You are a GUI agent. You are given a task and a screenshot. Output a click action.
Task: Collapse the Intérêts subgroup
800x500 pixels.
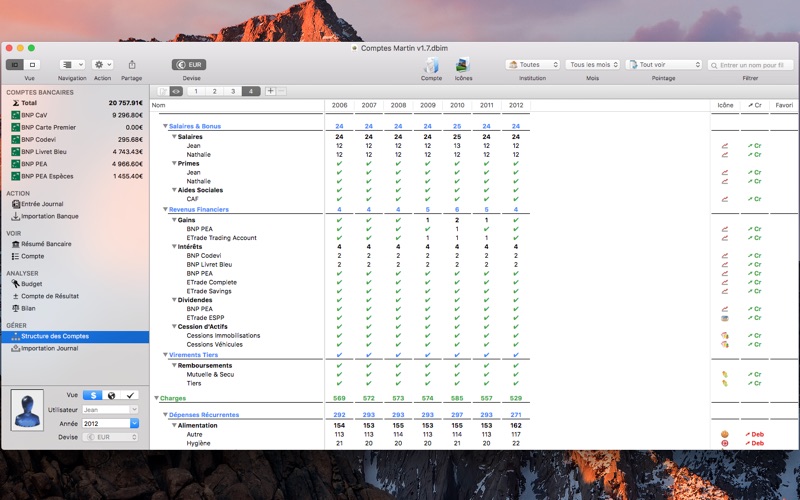pos(174,246)
